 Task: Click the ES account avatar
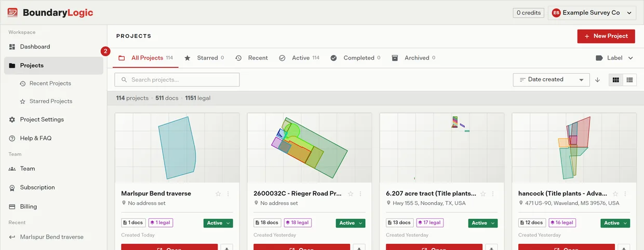pos(556,12)
